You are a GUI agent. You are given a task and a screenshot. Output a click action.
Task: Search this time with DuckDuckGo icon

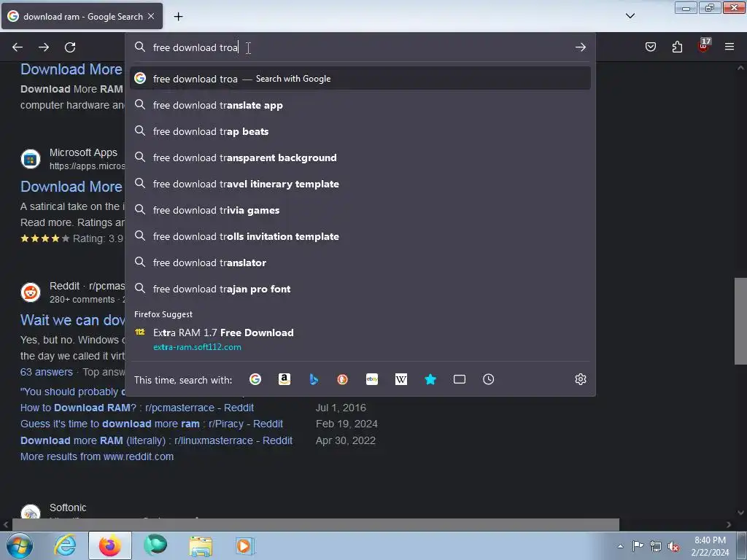click(343, 379)
